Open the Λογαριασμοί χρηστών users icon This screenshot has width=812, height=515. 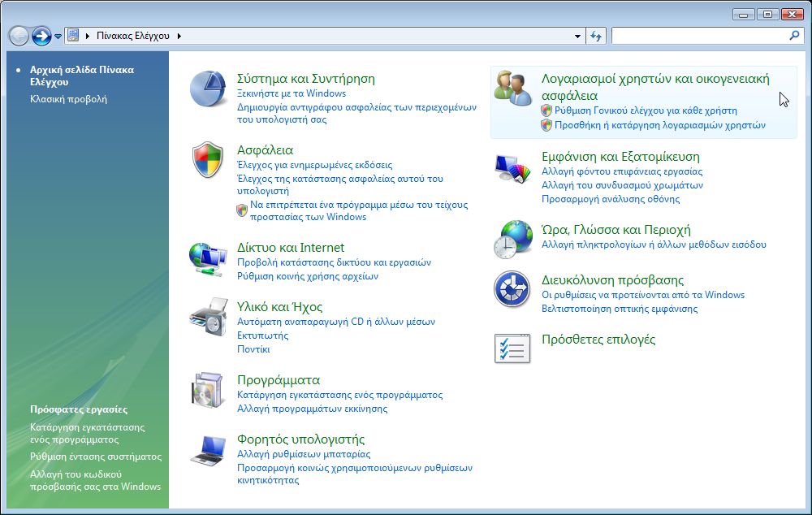click(x=512, y=89)
